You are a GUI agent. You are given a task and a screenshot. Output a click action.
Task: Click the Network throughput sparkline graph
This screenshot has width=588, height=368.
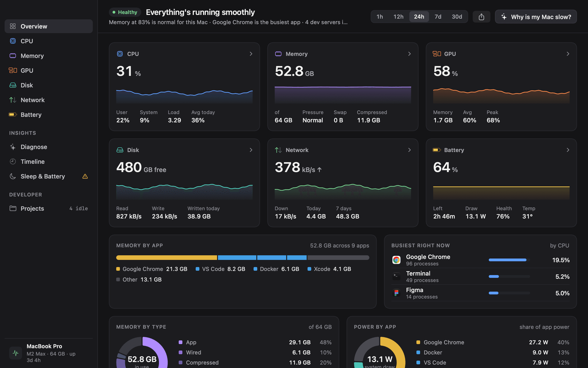(x=343, y=192)
